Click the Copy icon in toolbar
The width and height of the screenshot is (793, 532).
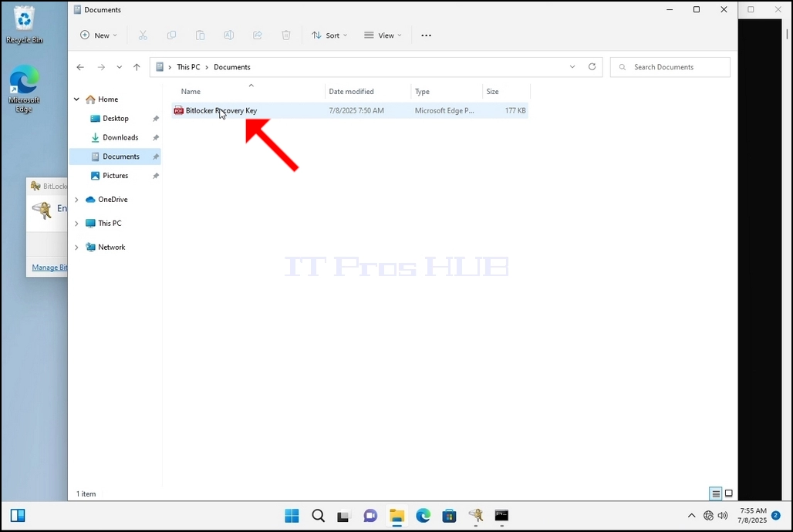click(171, 35)
